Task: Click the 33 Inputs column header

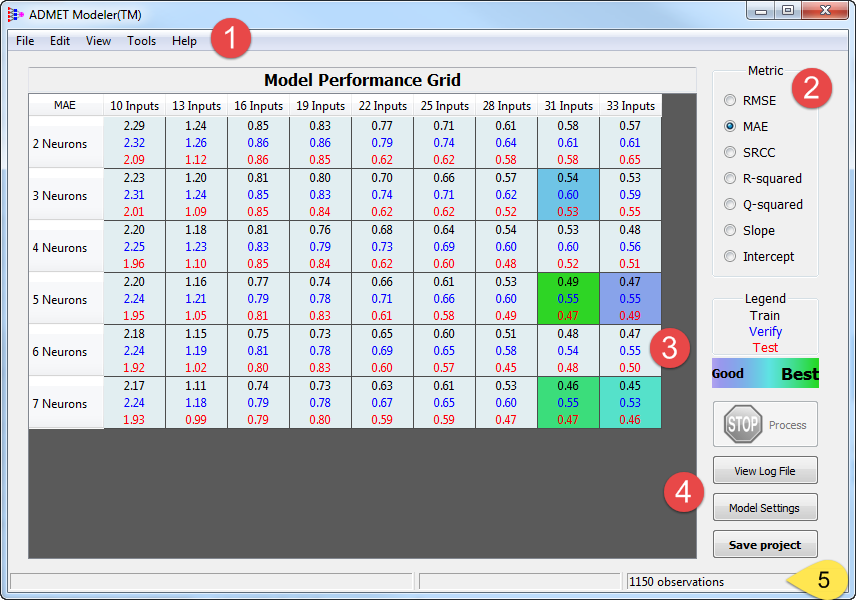Action: 631,105
